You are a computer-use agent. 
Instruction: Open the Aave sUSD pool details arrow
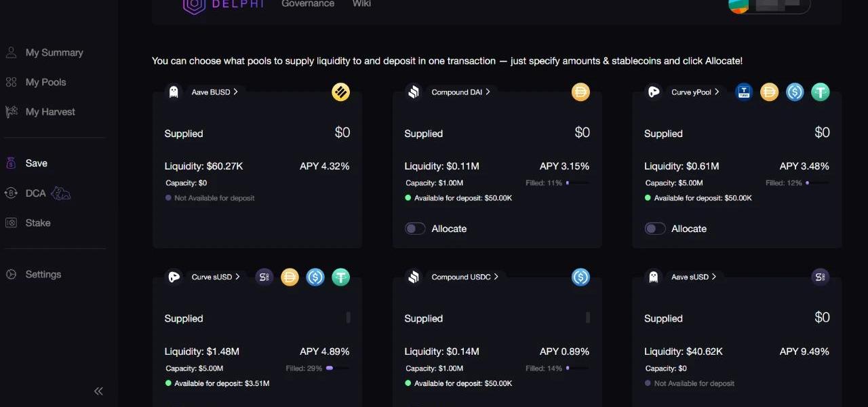click(714, 277)
